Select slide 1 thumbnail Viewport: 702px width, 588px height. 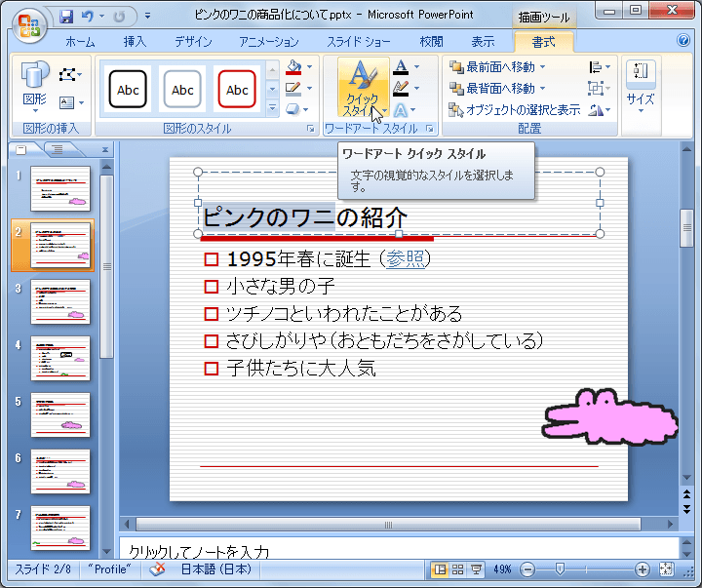60,188
